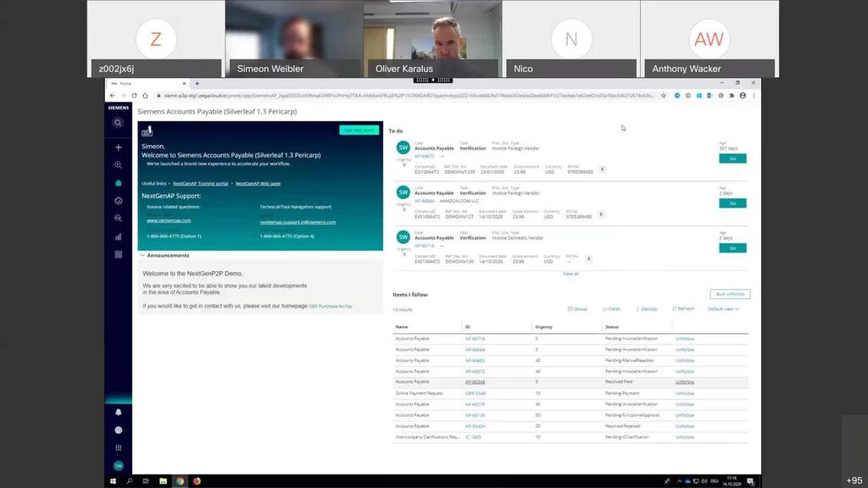
Task: Click the plus icon to create new work
Action: 119,148
